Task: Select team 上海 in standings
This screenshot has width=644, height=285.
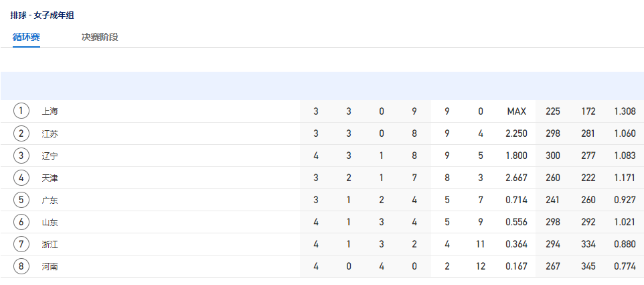Action: [50, 111]
